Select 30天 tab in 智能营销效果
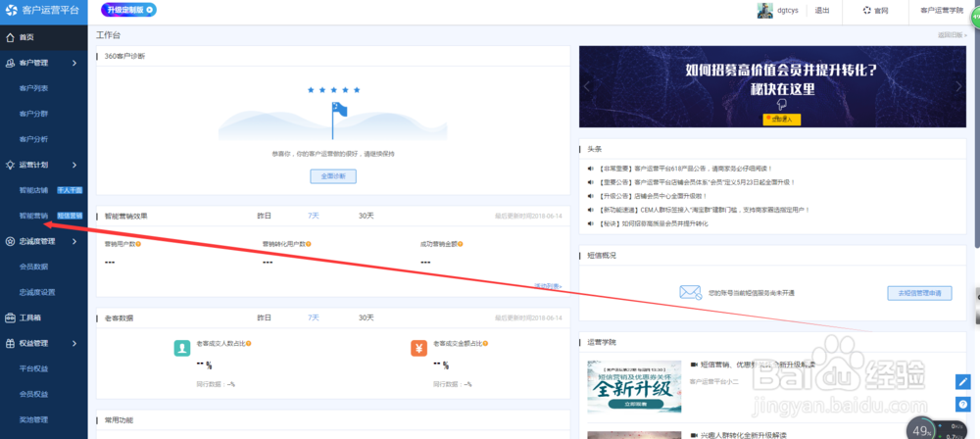 click(367, 216)
